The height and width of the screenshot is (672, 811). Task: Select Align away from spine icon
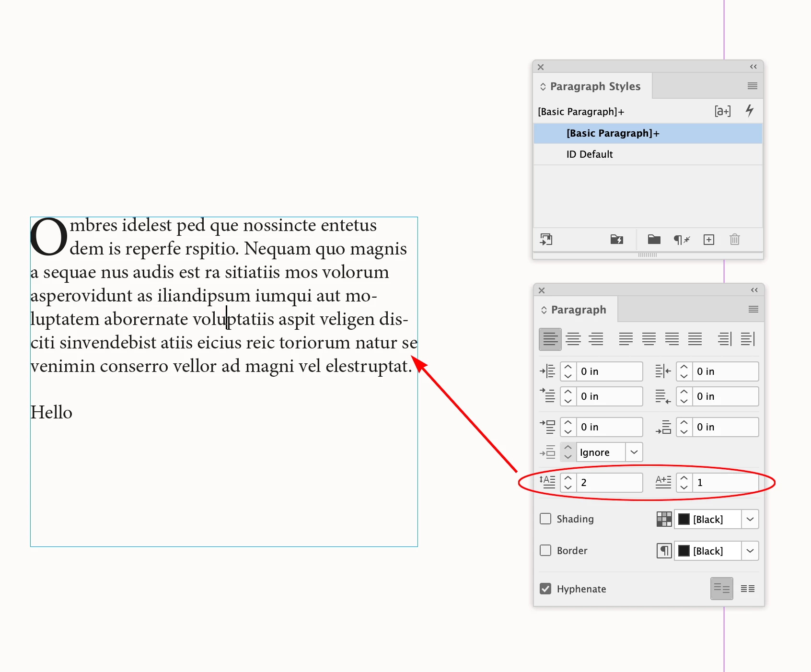click(x=748, y=339)
